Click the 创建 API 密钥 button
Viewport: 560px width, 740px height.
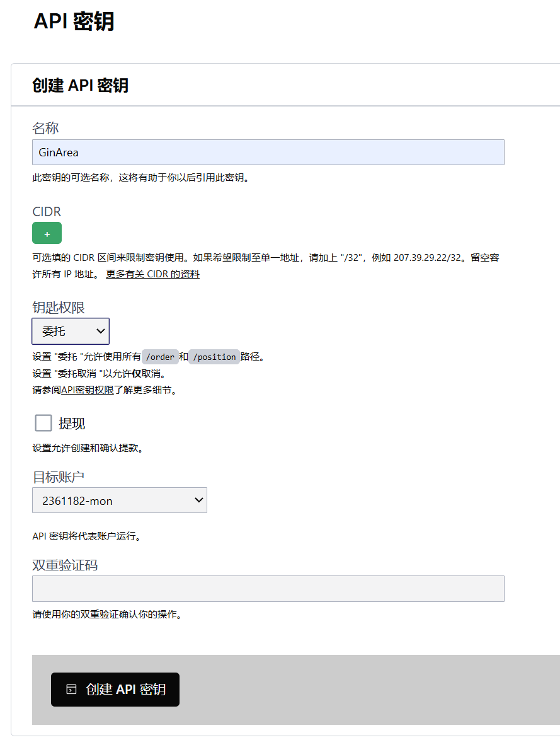point(115,690)
